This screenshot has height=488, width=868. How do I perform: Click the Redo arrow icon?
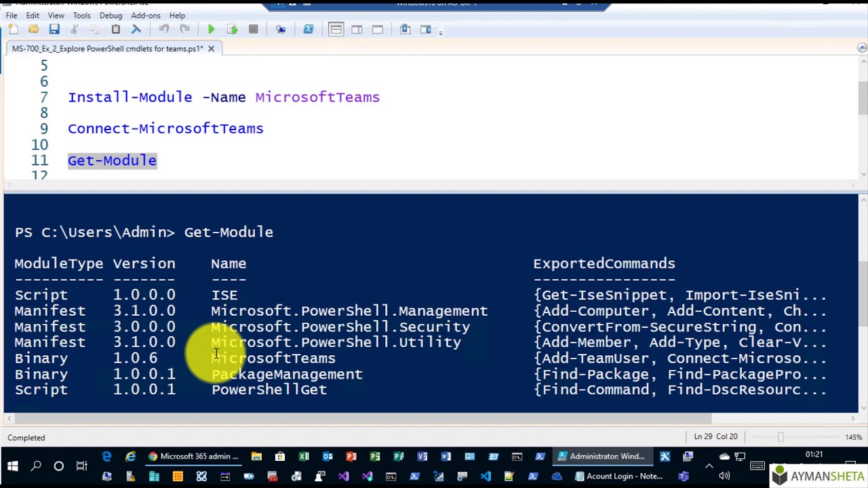coord(184,29)
